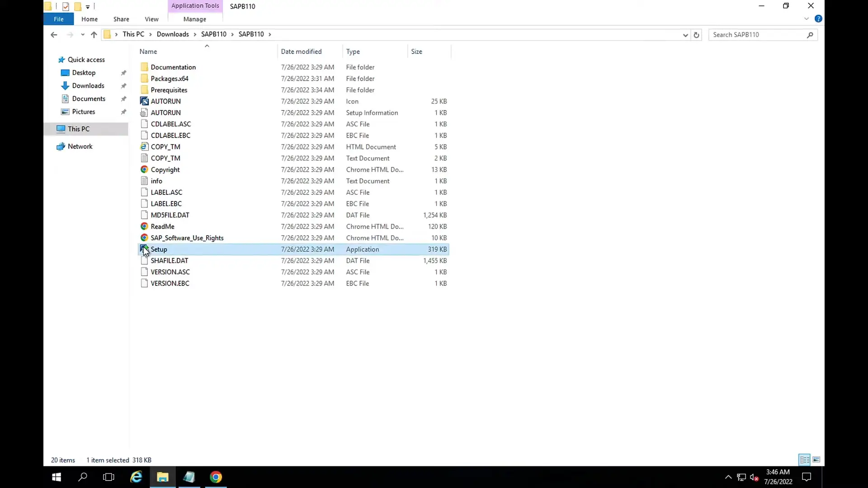This screenshot has width=868, height=488.
Task: Open the Home ribbon tab
Action: 90,19
